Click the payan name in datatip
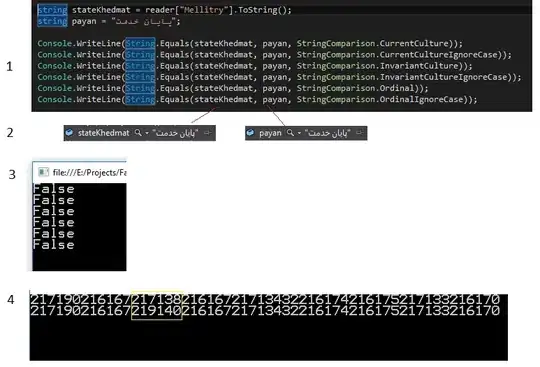This screenshot has height=367, width=540. tap(270, 133)
